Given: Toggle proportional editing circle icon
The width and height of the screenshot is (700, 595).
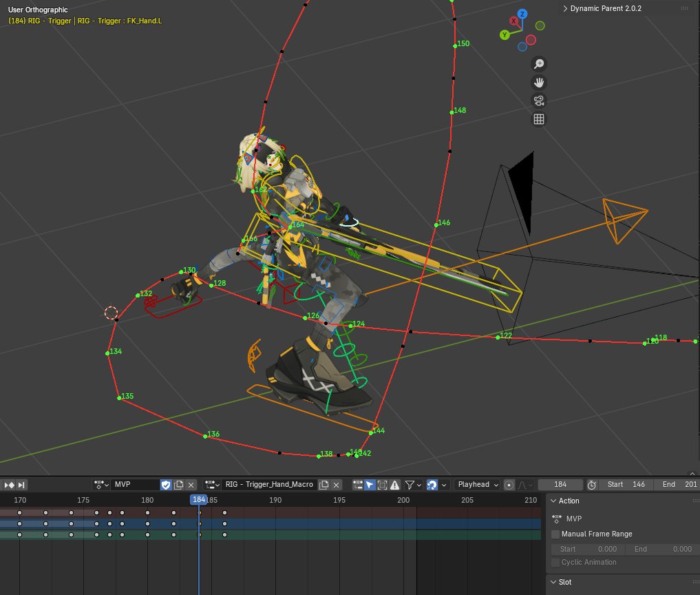Looking at the screenshot, I should tap(509, 485).
